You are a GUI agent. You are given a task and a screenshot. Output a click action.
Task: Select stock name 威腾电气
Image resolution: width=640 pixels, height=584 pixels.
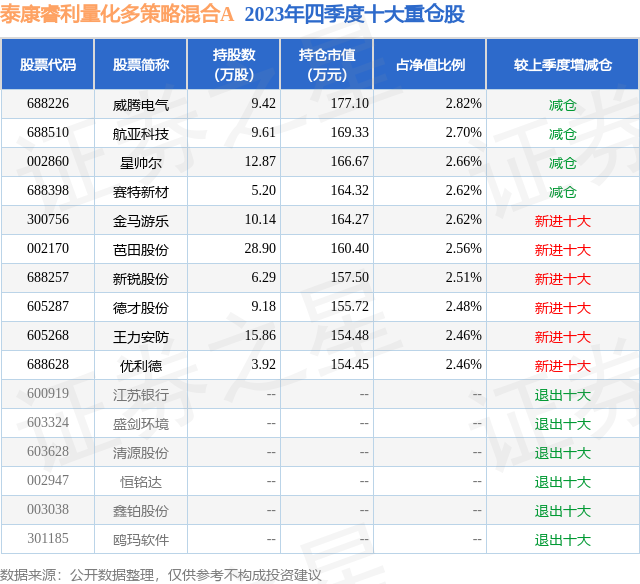coord(141,105)
